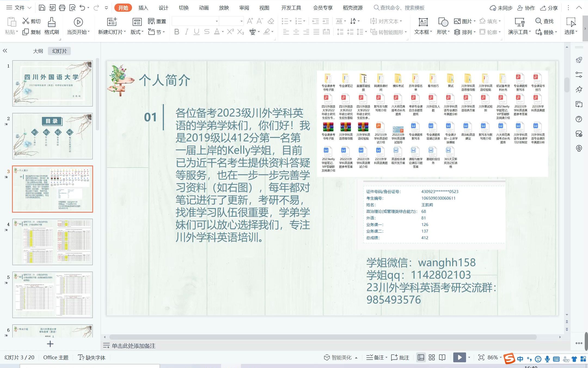Switch to the 插入 insert tab
The image size is (588, 368).
click(143, 8)
